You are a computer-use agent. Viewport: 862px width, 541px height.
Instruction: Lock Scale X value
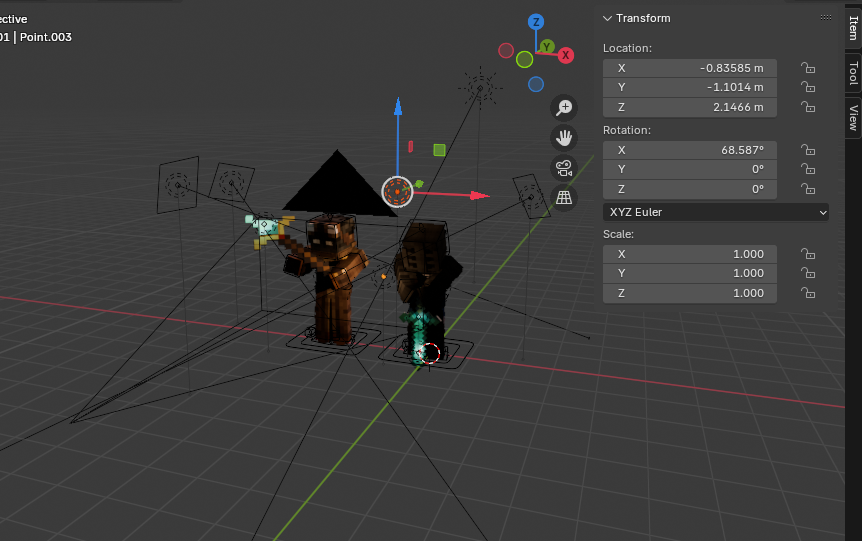[x=808, y=254]
